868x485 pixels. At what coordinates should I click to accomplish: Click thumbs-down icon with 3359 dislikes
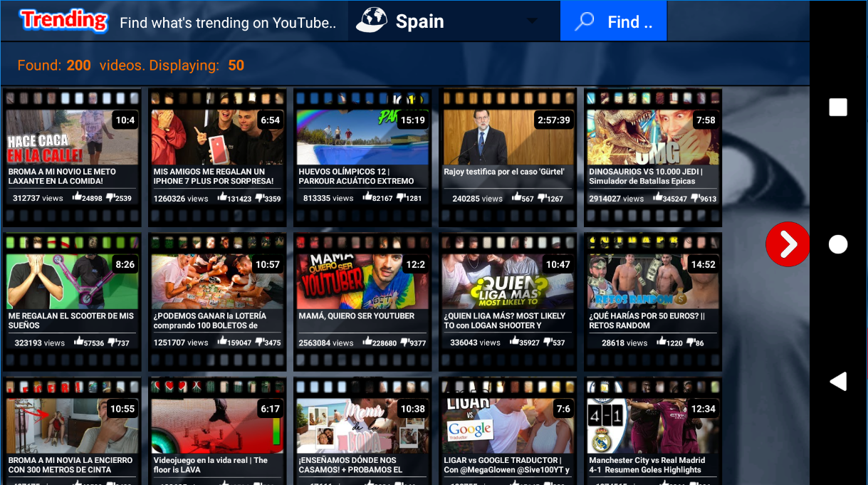259,197
